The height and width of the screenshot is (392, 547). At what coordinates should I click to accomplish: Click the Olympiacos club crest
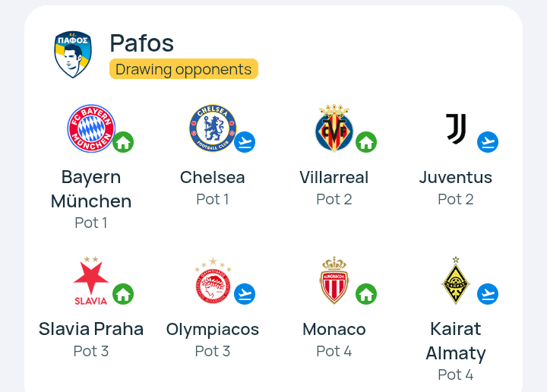pos(213,280)
